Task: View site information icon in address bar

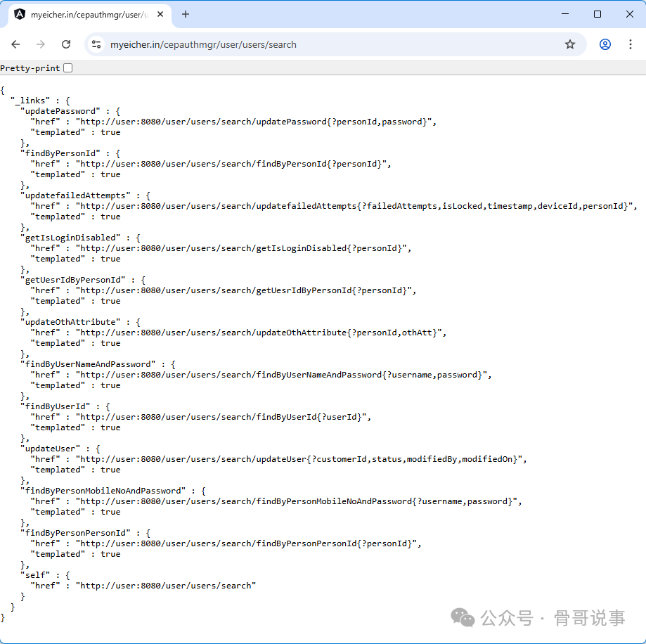Action: 96,44
